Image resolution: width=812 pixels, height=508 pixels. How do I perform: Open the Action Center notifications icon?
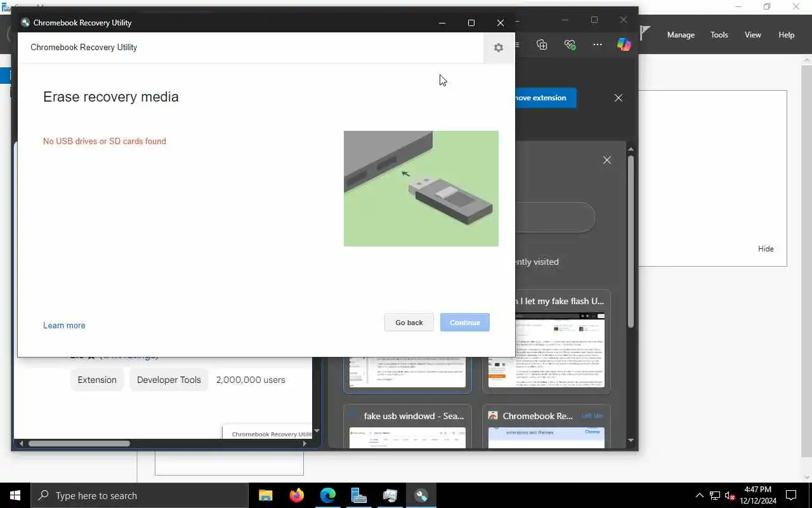pyautogui.click(x=791, y=495)
